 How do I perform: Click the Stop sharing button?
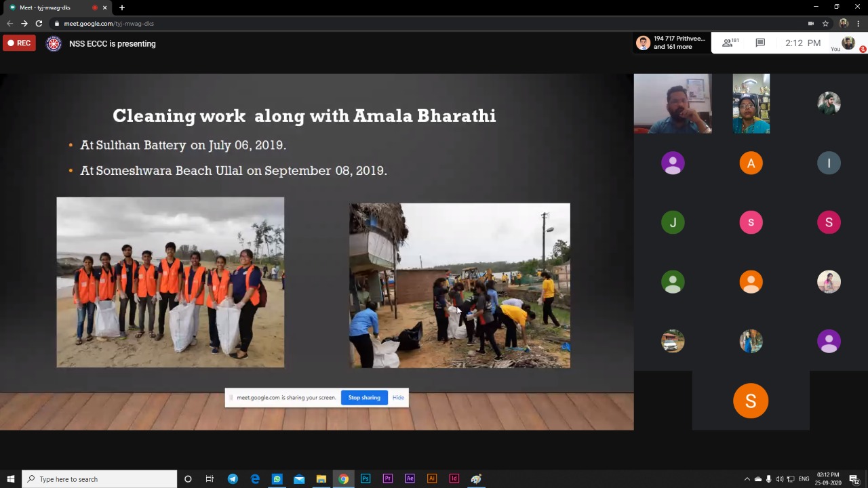point(364,398)
